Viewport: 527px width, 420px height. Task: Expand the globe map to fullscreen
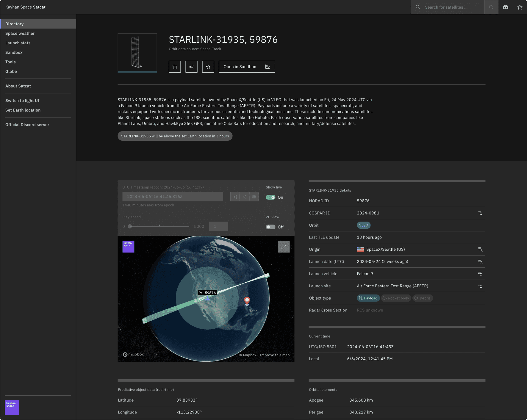click(283, 247)
